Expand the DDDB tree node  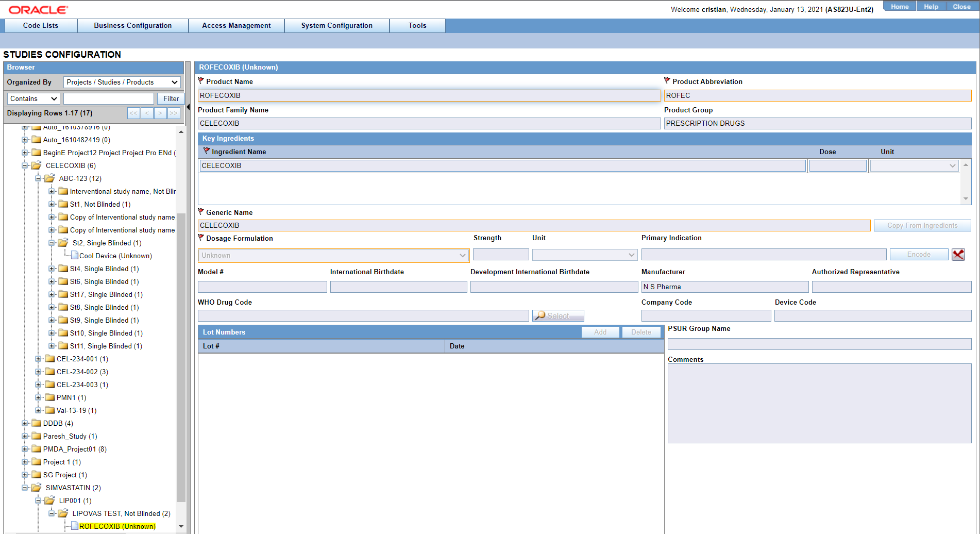coord(26,423)
